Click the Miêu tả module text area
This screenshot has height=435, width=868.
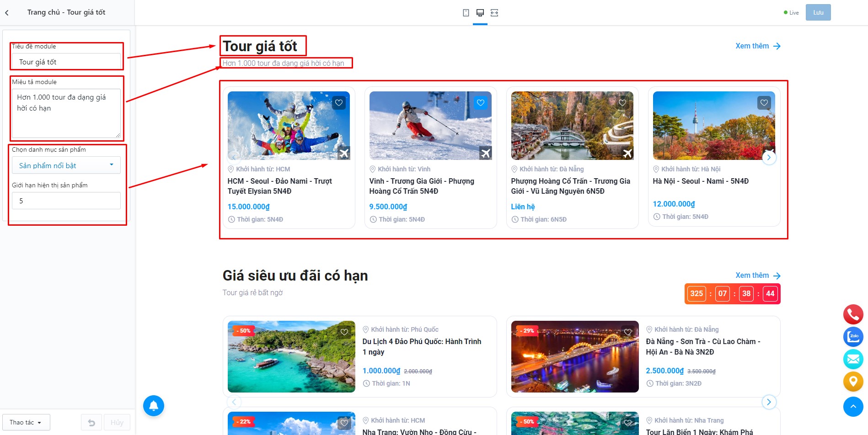[66, 113]
